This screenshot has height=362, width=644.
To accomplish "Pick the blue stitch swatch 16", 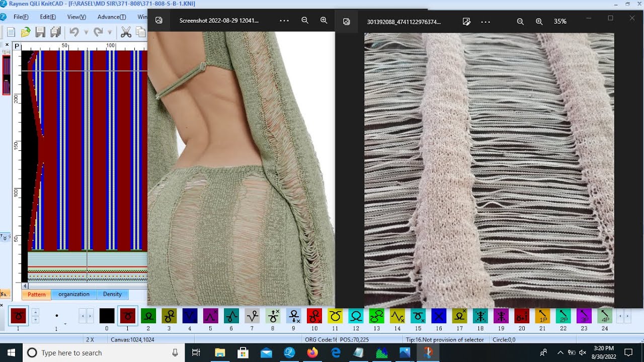I will coord(439,316).
